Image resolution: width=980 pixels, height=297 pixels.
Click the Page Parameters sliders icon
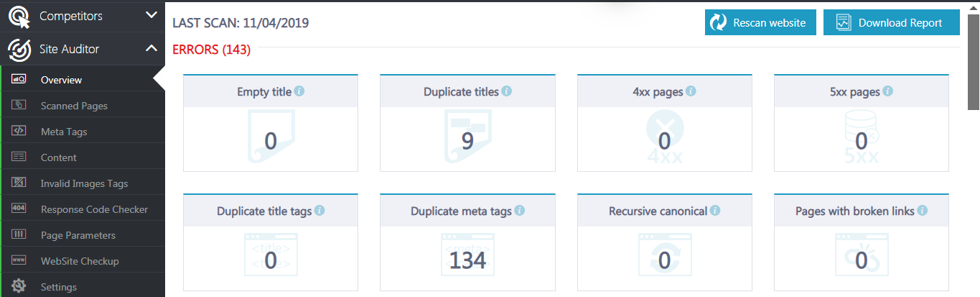tap(19, 235)
